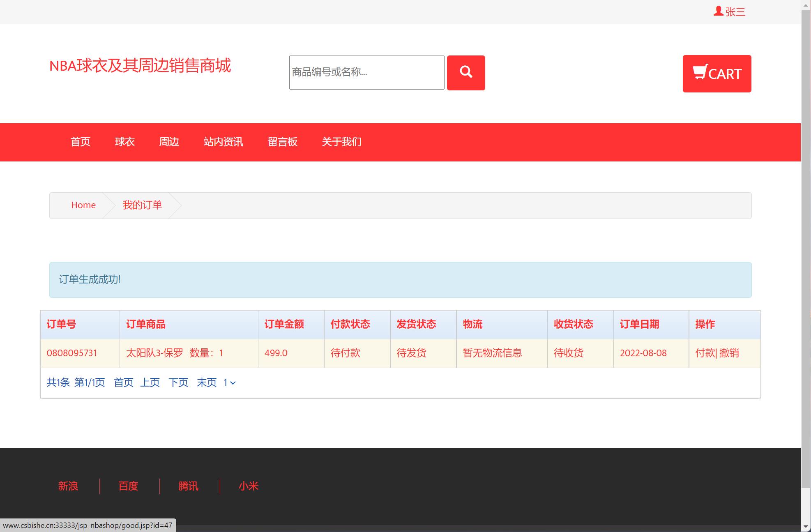The image size is (811, 532).
Task: Open the 关于我们 page
Action: [341, 142]
